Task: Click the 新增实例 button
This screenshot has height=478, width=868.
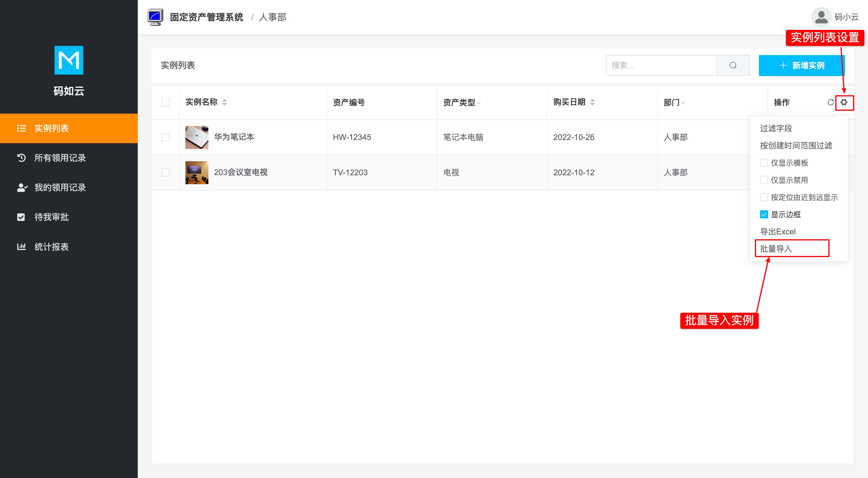Action: (x=802, y=65)
